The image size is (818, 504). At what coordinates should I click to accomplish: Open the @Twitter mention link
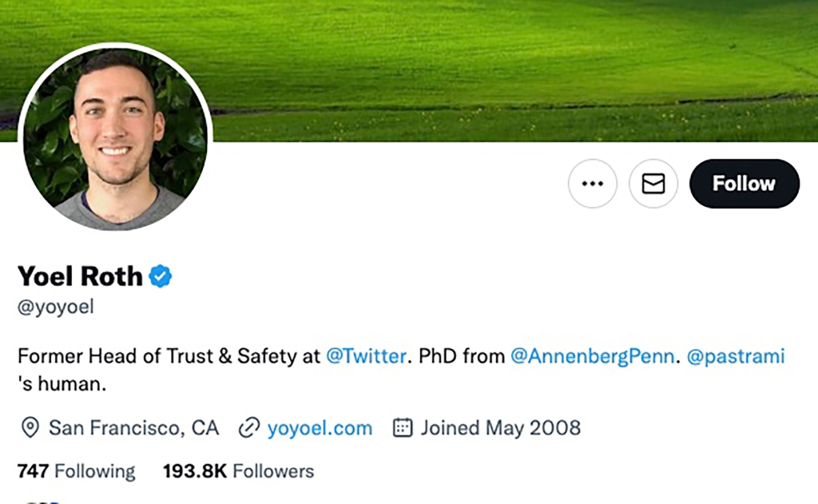click(x=366, y=356)
